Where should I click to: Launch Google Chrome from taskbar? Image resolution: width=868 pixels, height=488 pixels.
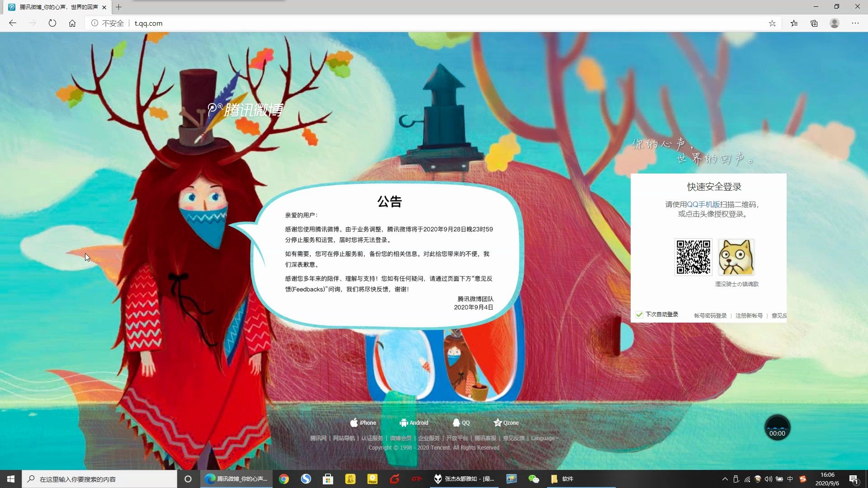point(284,479)
